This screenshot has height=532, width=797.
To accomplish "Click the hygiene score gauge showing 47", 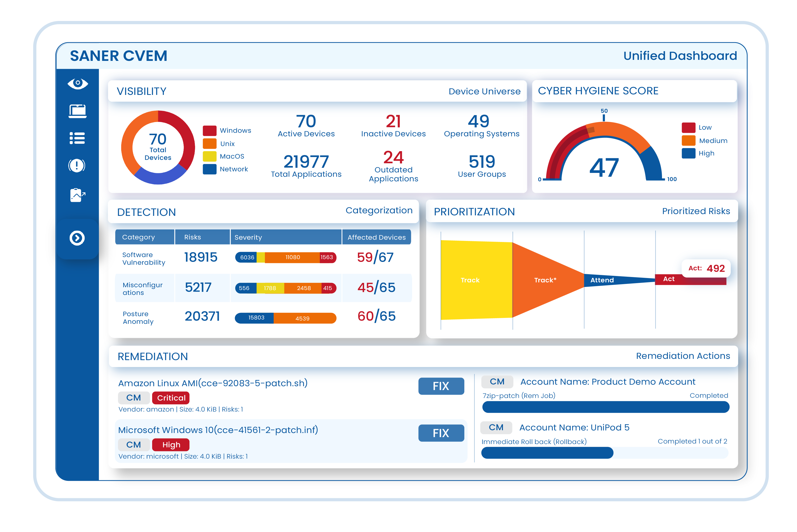I will pos(604,151).
